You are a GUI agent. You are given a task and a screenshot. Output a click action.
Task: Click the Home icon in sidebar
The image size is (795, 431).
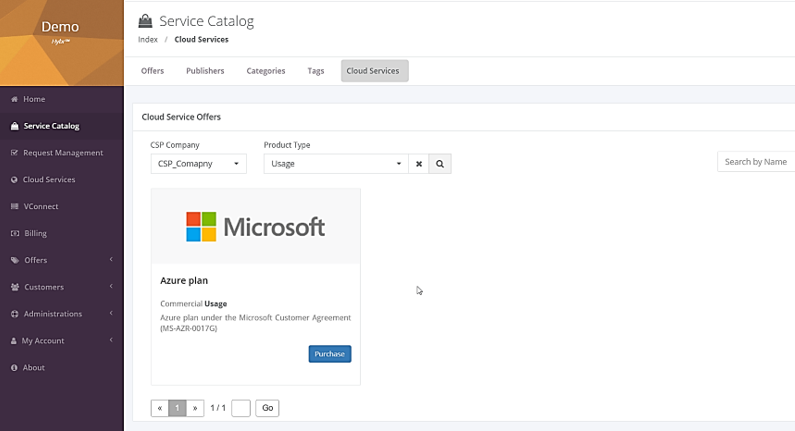click(14, 99)
